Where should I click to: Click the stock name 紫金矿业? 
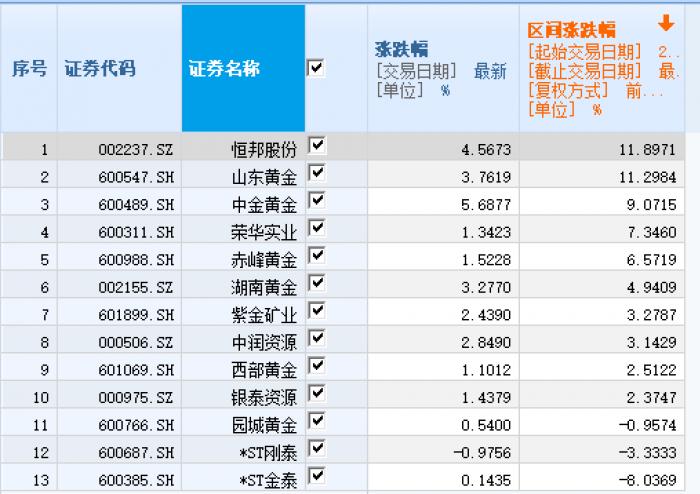coord(264,315)
